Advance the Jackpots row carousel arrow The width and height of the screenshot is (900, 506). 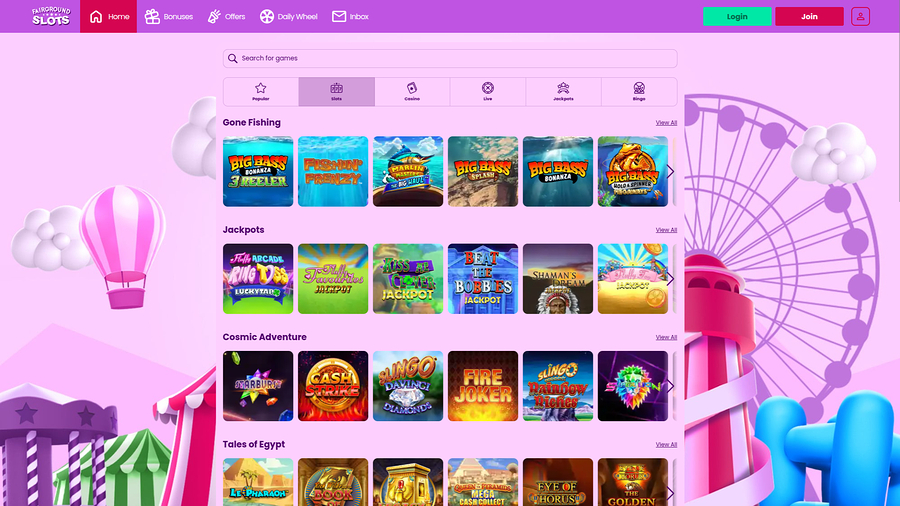670,279
